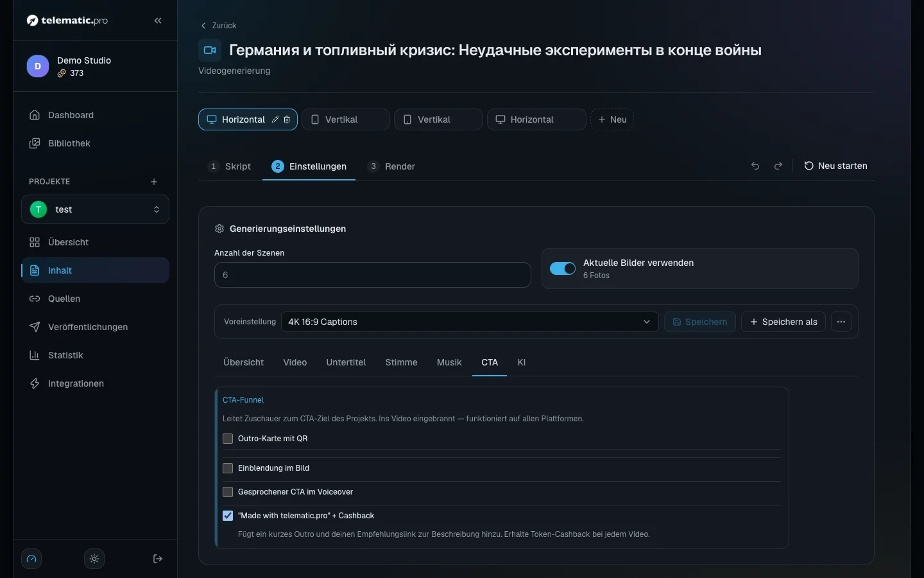
Task: Switch to the Untertitel tab
Action: click(346, 362)
